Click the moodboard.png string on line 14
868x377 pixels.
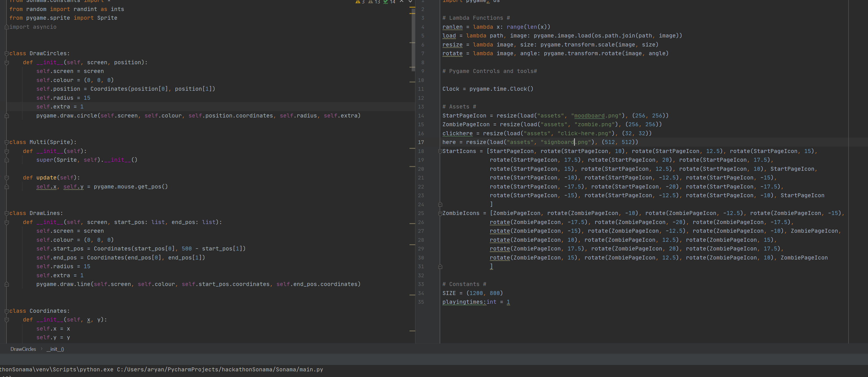596,116
